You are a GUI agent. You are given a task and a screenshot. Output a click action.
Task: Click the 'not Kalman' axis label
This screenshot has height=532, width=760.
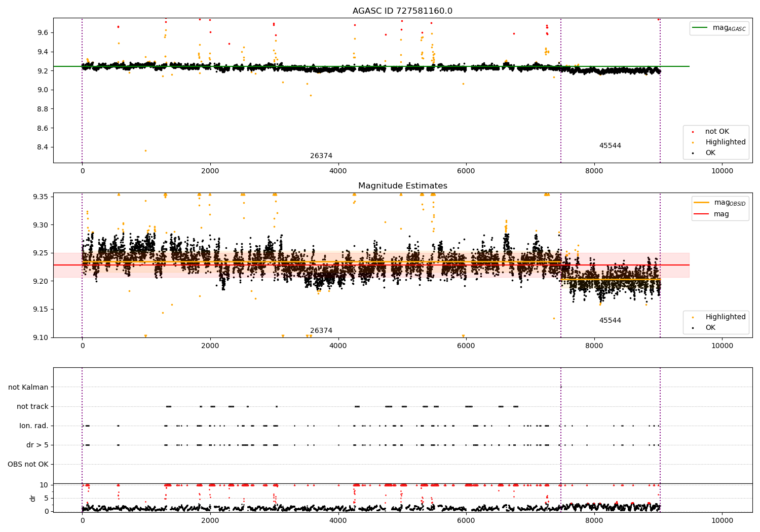click(28, 388)
